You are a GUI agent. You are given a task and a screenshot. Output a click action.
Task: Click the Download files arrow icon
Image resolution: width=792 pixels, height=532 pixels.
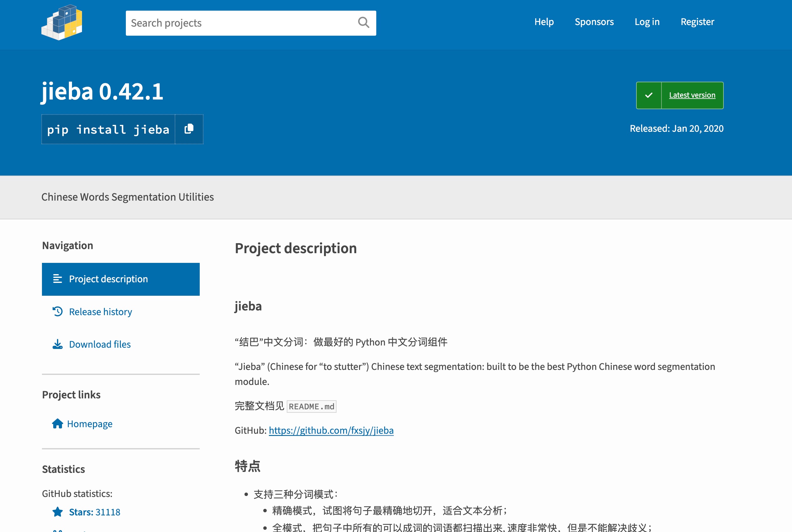tap(58, 344)
